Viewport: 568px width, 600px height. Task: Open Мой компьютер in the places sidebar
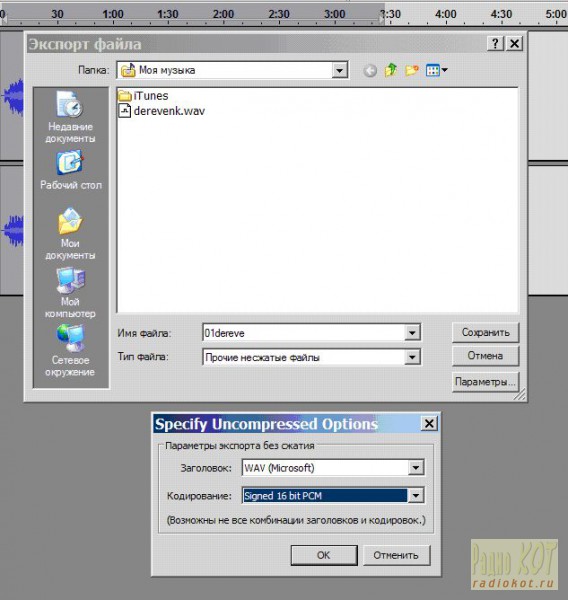(x=70, y=293)
